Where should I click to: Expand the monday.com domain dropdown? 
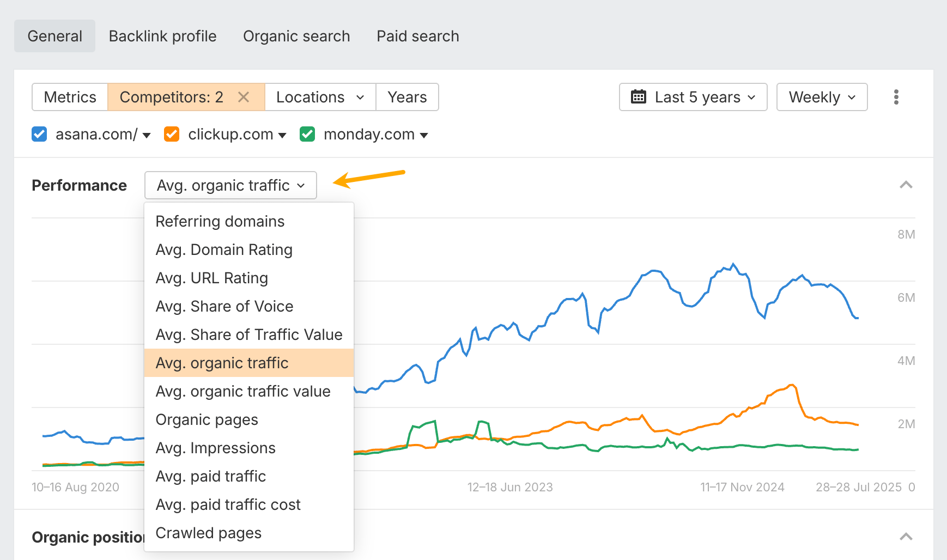pyautogui.click(x=425, y=135)
